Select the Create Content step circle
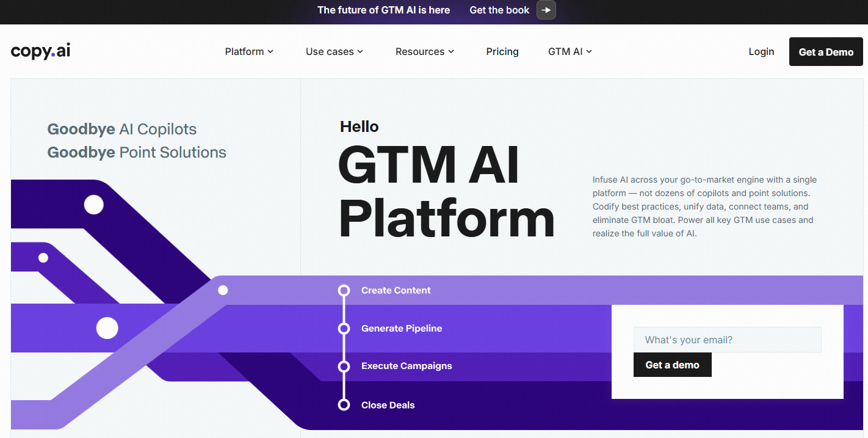 tap(344, 290)
